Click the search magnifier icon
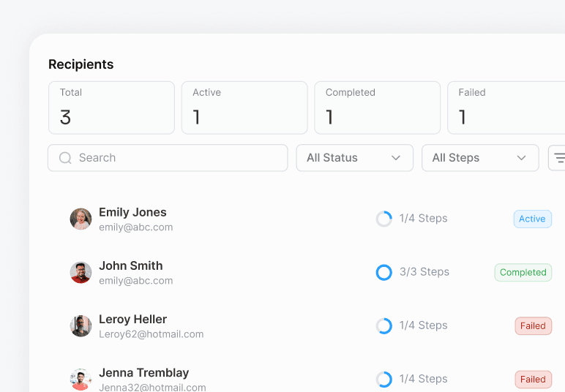Image resolution: width=565 pixels, height=392 pixels. coord(65,158)
